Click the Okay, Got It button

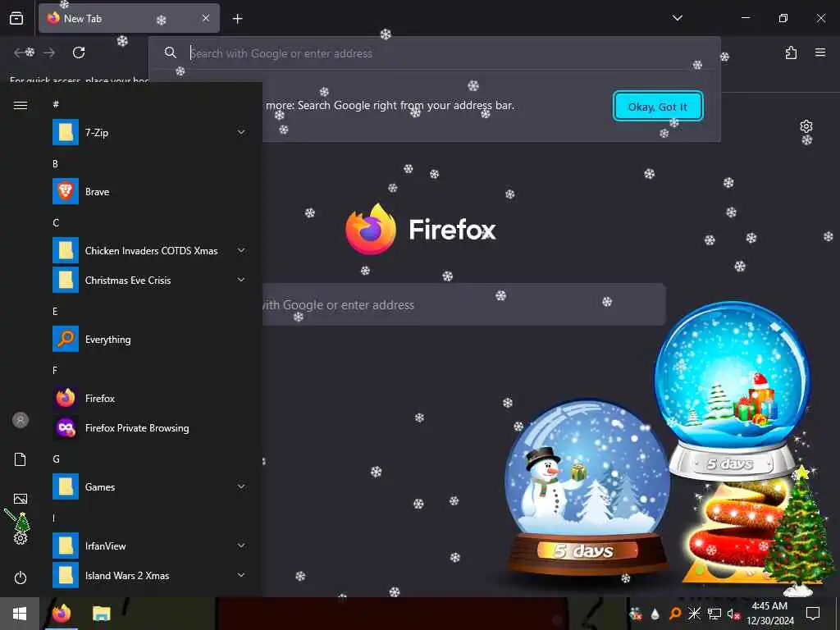[657, 107]
